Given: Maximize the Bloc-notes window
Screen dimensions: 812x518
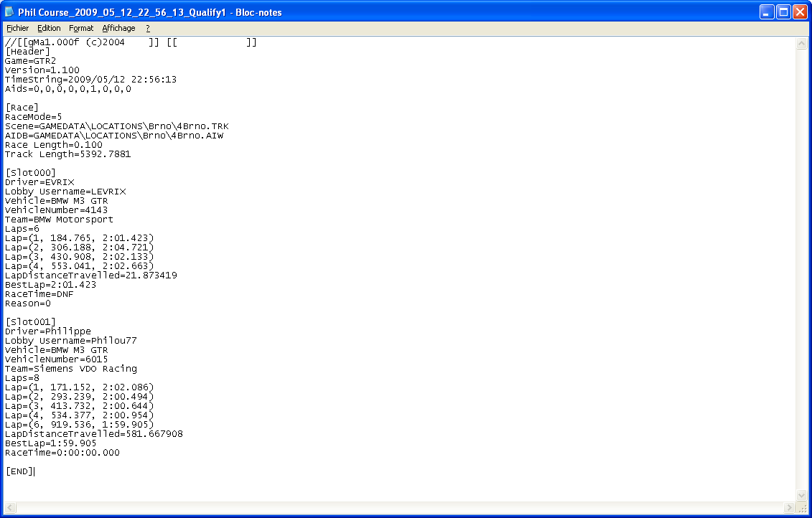Looking at the screenshot, I should click(783, 12).
